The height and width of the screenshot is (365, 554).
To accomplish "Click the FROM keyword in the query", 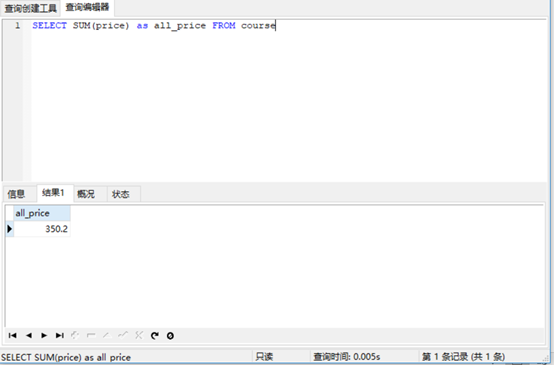I will [224, 25].
